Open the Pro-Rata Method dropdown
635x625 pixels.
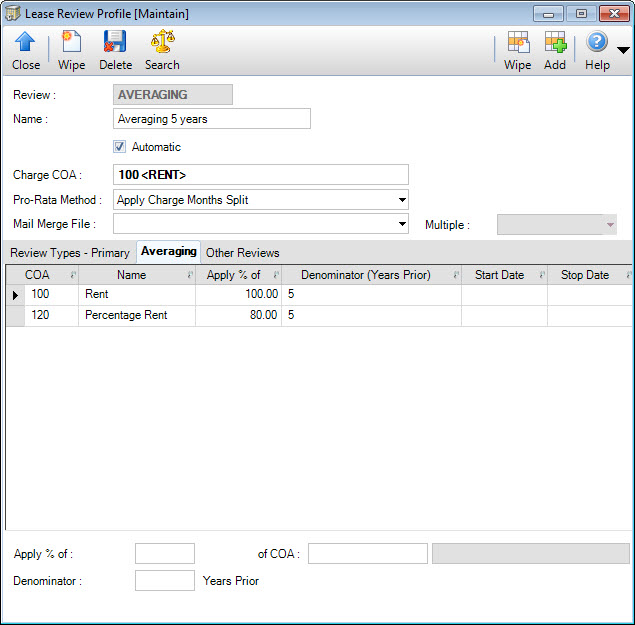tap(402, 200)
